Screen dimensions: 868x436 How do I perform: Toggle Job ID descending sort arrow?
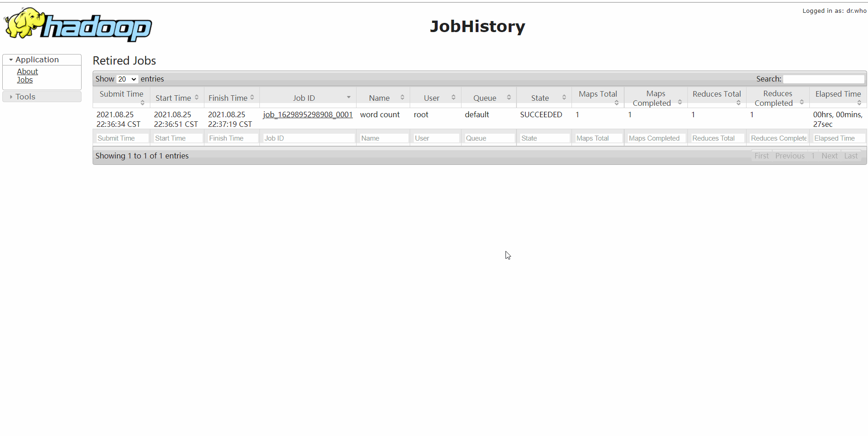click(x=349, y=98)
